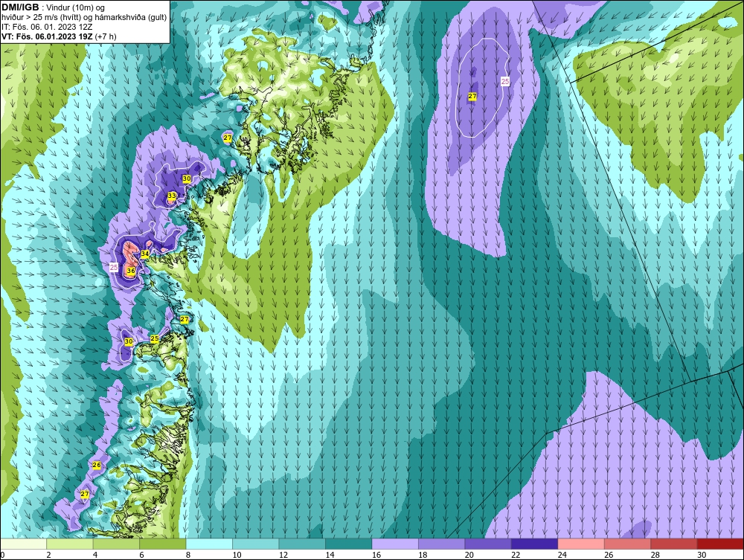Select the 20–22 violet legend swatch
The image size is (744, 560).
click(x=488, y=544)
